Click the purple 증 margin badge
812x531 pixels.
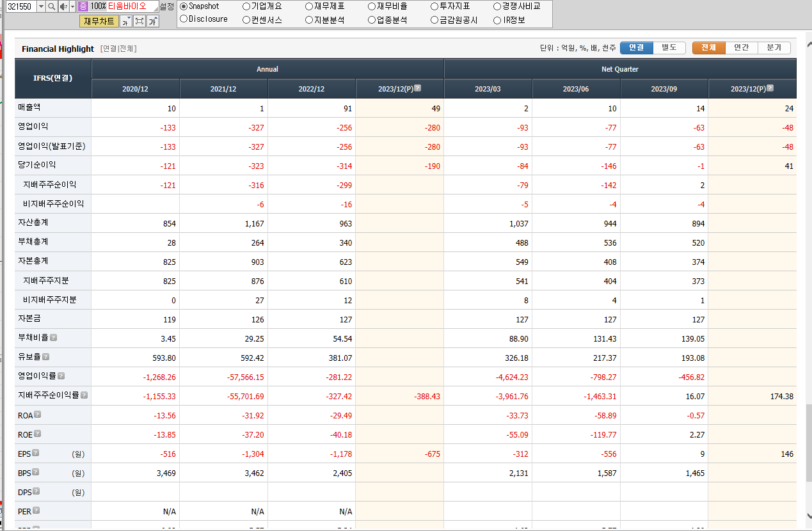tap(83, 6)
